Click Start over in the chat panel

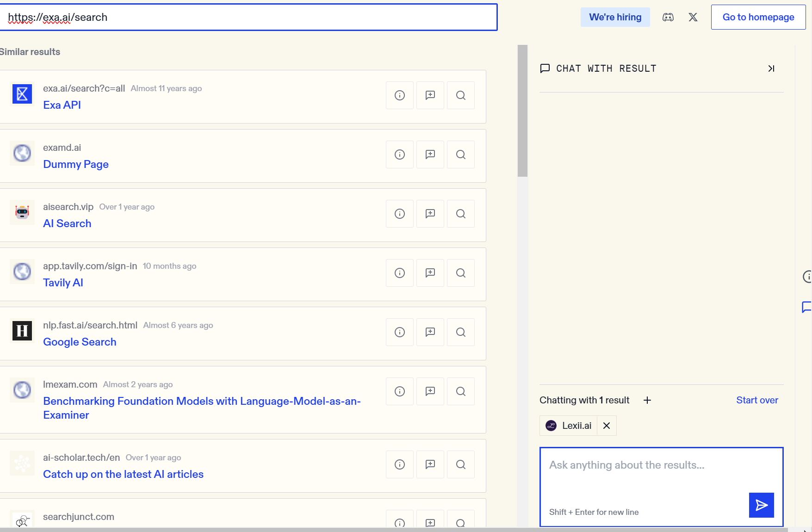pyautogui.click(x=757, y=400)
